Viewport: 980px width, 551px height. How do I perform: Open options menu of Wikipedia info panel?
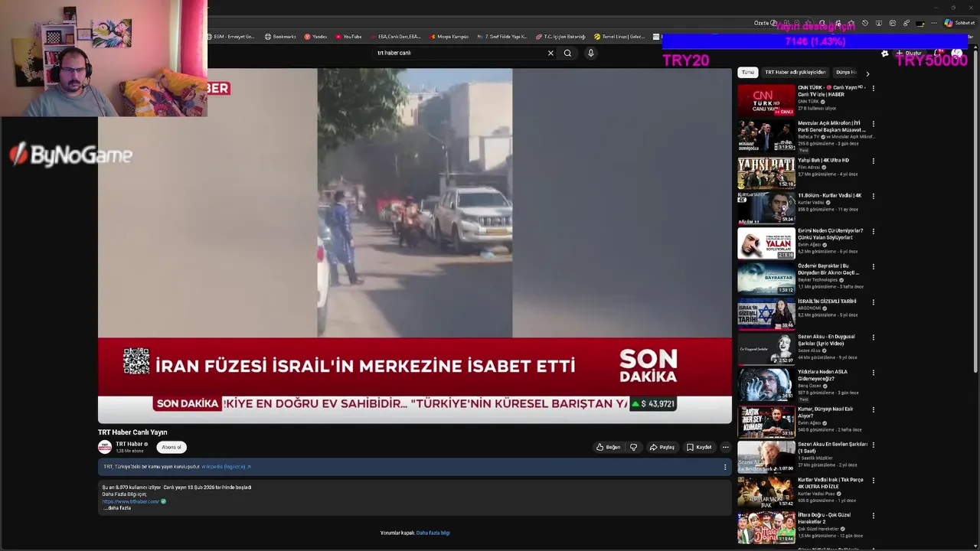(x=725, y=467)
